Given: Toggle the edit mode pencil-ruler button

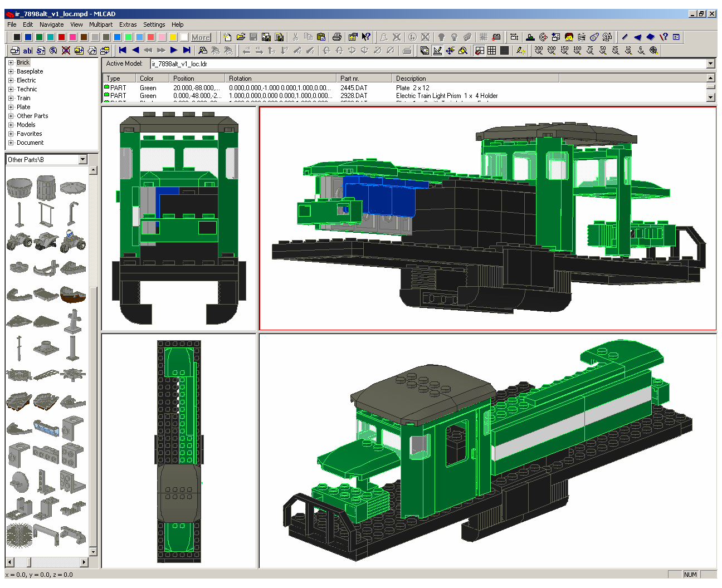Looking at the screenshot, I should (437, 50).
